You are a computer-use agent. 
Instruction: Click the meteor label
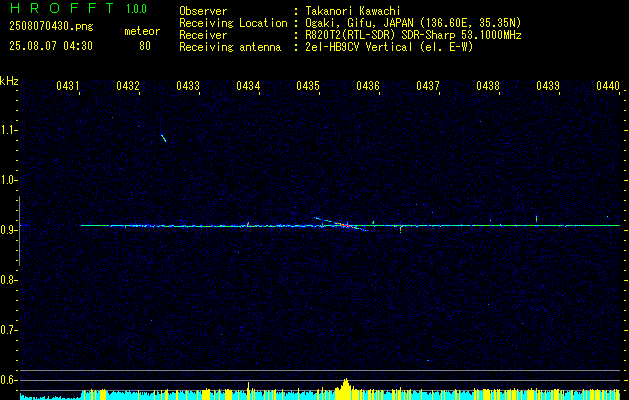coord(142,31)
